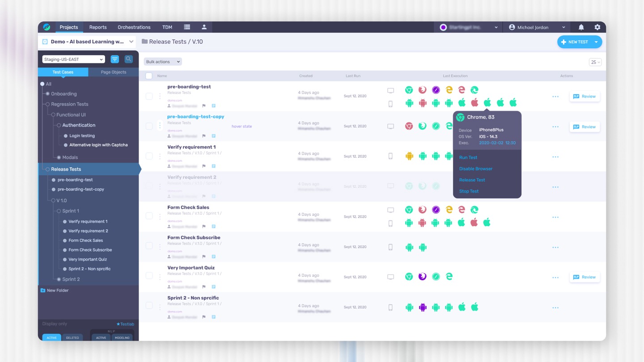Select Disable Browser in popup menu
The image size is (644, 362).
click(476, 169)
